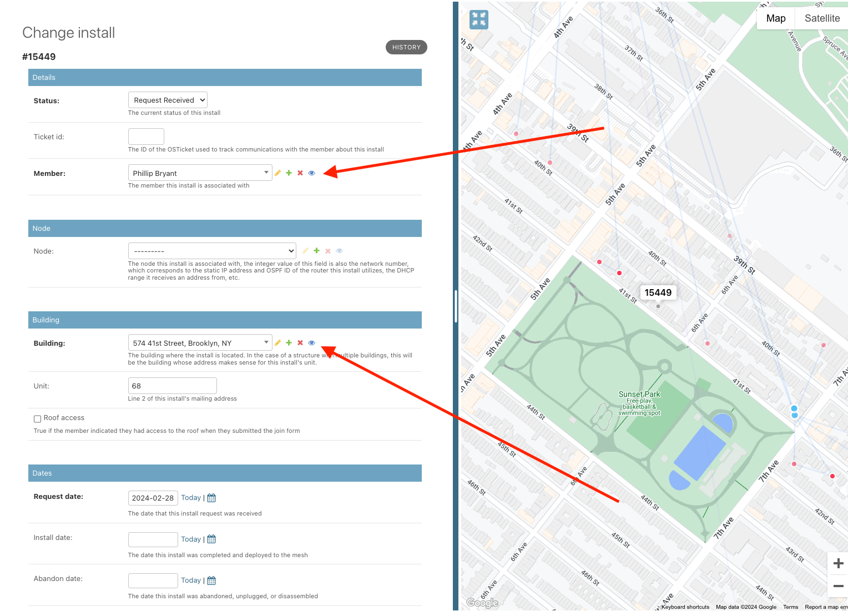Image resolution: width=848 pixels, height=616 pixels.
Task: Click the Sunset Park label on the map
Action: (639, 394)
